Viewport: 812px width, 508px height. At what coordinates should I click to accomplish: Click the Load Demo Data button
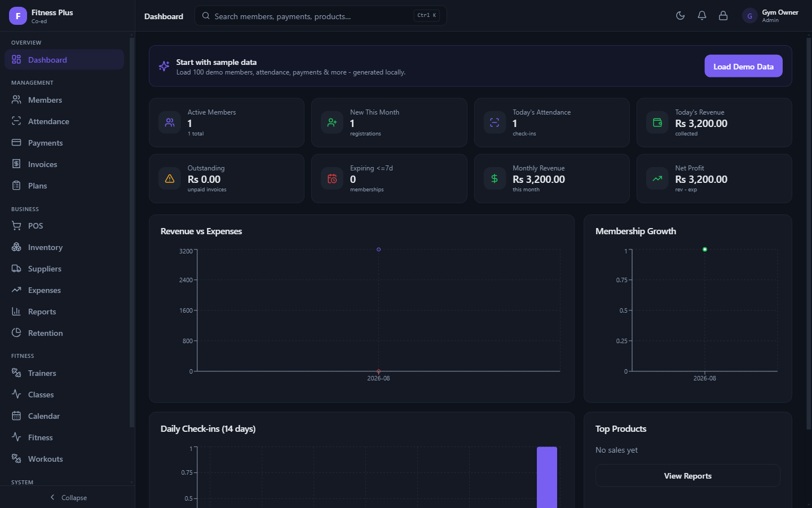click(x=743, y=66)
